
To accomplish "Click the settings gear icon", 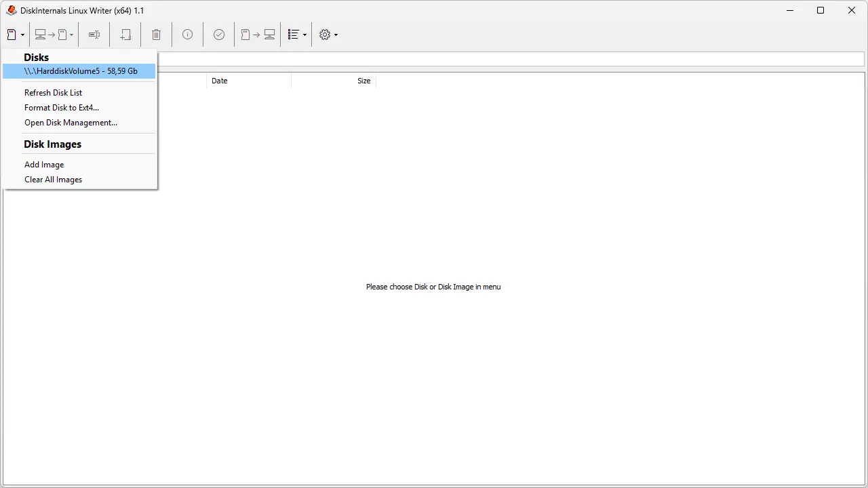I will click(x=325, y=35).
